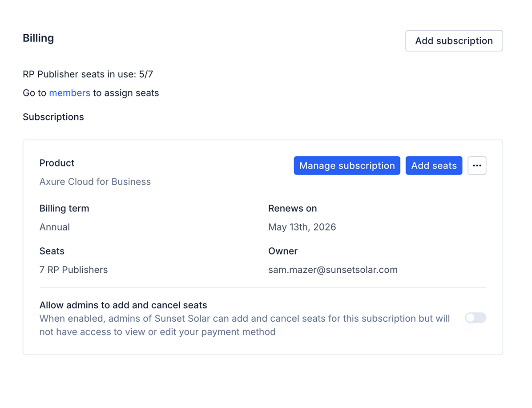Open the three-dot more options menu
Viewport: 532px width, 408px height.
(x=477, y=166)
